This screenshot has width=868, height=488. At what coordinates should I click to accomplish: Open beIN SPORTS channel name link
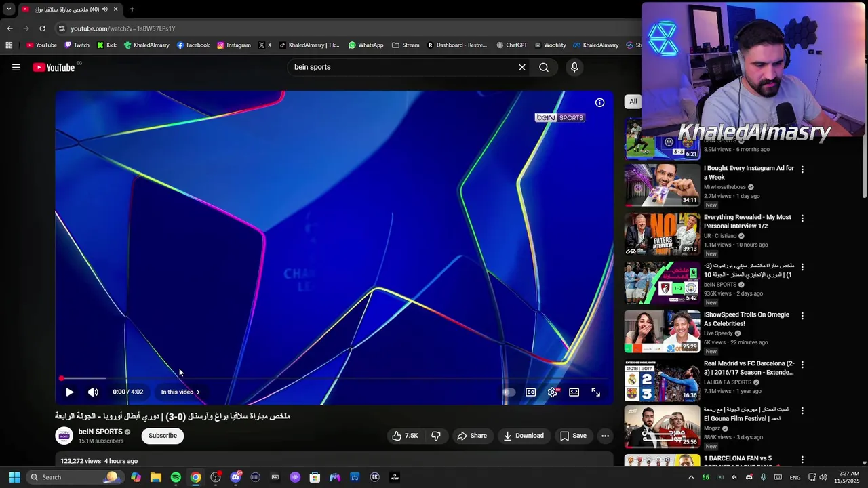[100, 432]
